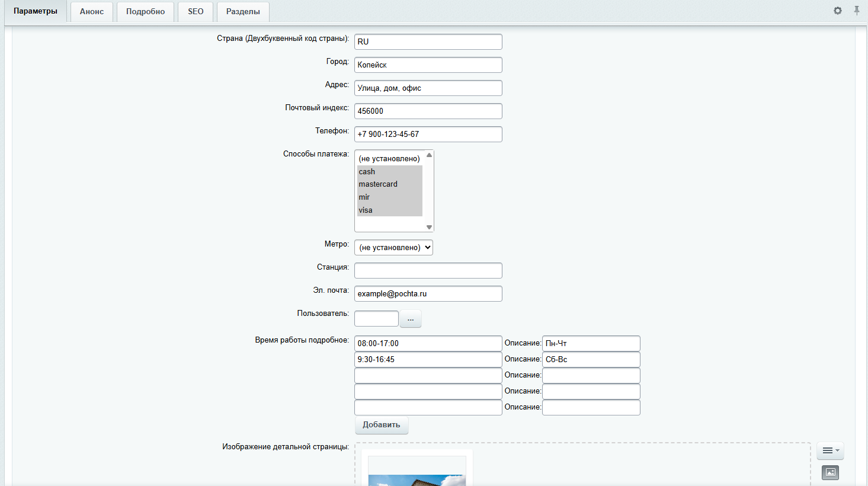The width and height of the screenshot is (868, 486).
Task: Expand the Метро dropdown
Action: [393, 248]
